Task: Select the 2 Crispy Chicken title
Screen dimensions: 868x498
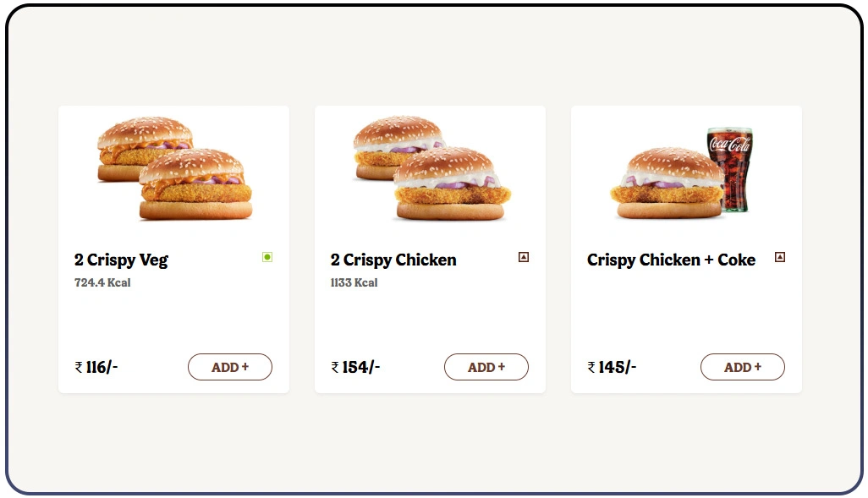Action: [x=392, y=260]
